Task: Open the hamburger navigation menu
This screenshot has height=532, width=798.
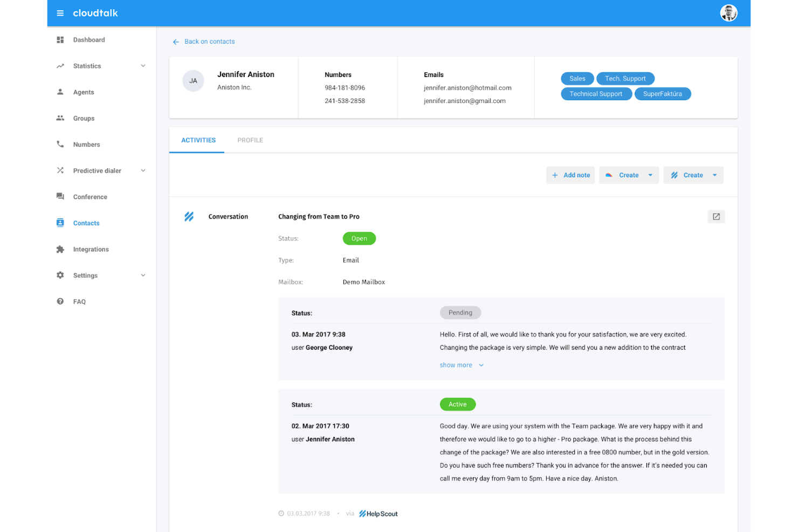Action: [x=60, y=13]
